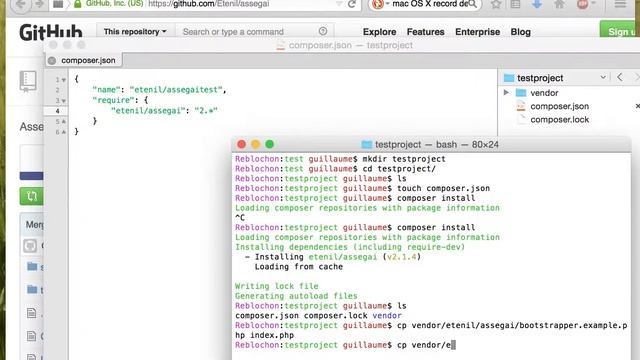Open the downloads arrow icon
Screen dimensions: 640x360
click(537, 4)
